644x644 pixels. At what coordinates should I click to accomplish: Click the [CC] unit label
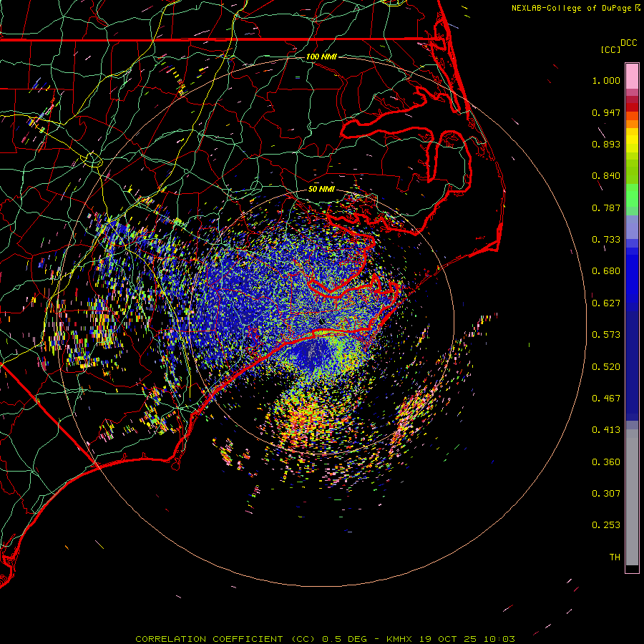(611, 49)
